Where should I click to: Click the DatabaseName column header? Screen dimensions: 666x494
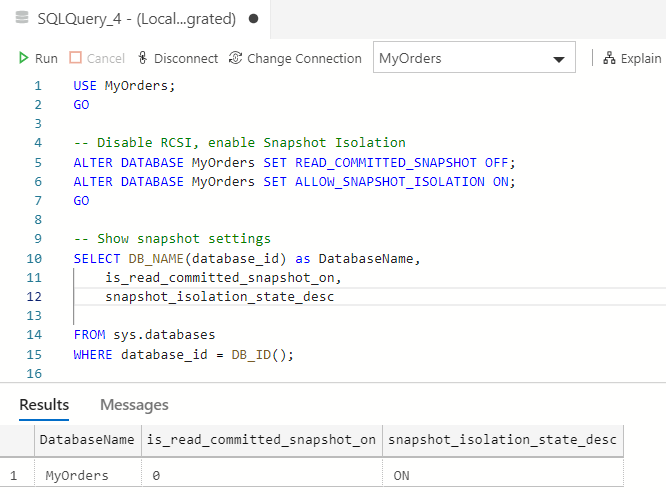point(86,440)
